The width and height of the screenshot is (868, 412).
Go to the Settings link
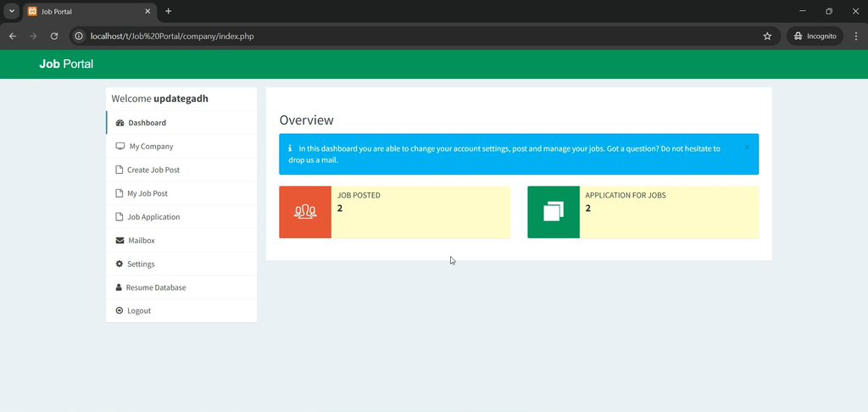point(181,264)
